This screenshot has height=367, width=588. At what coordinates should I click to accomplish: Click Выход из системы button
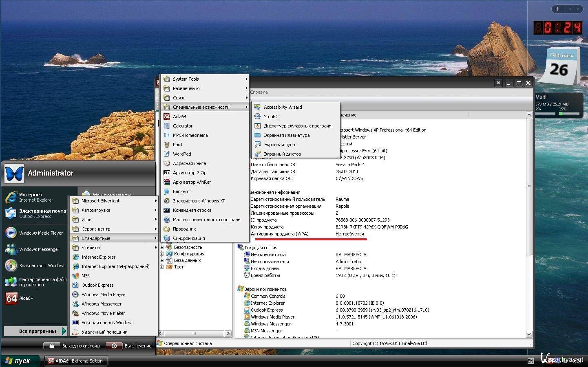pos(72,346)
